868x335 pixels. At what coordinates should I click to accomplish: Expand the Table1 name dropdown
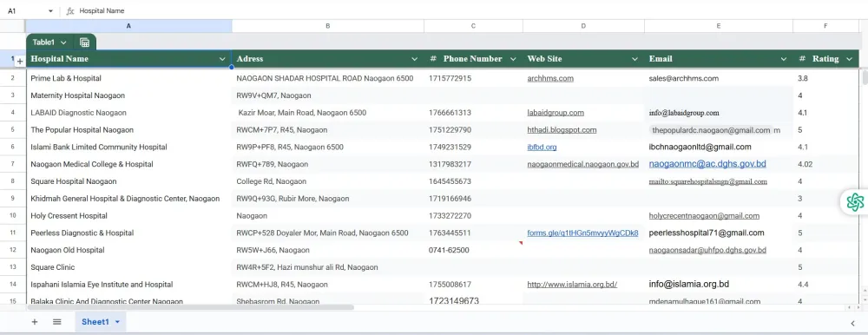(x=63, y=42)
